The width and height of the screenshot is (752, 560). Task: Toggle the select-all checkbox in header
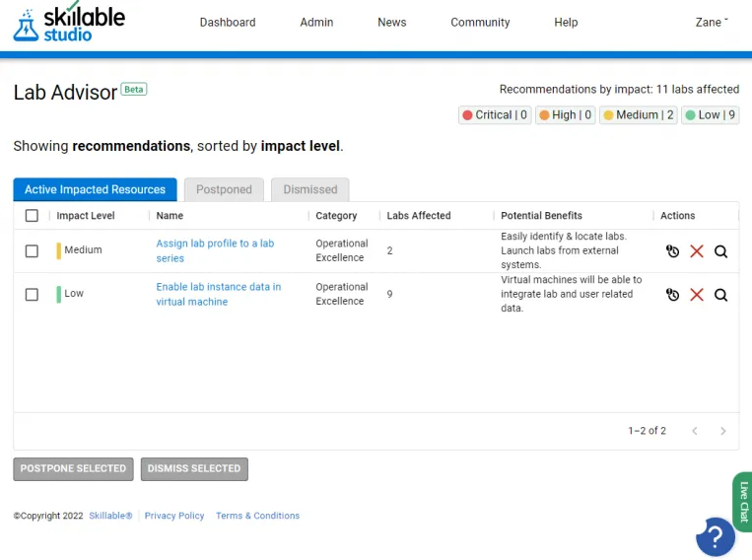[32, 216]
